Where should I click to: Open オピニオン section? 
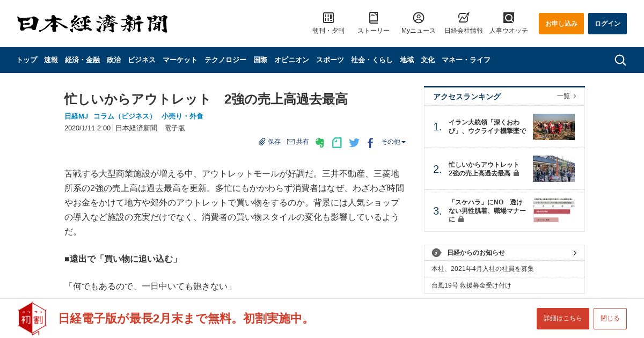pyautogui.click(x=291, y=60)
